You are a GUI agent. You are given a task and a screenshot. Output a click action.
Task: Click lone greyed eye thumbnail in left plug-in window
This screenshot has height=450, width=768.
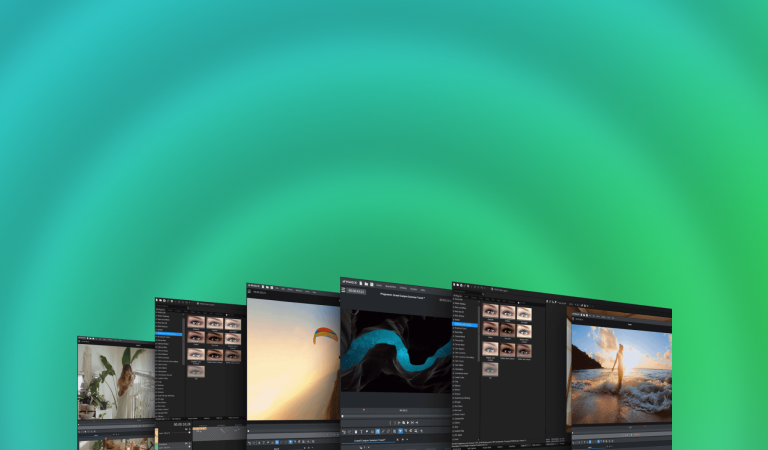click(x=196, y=371)
